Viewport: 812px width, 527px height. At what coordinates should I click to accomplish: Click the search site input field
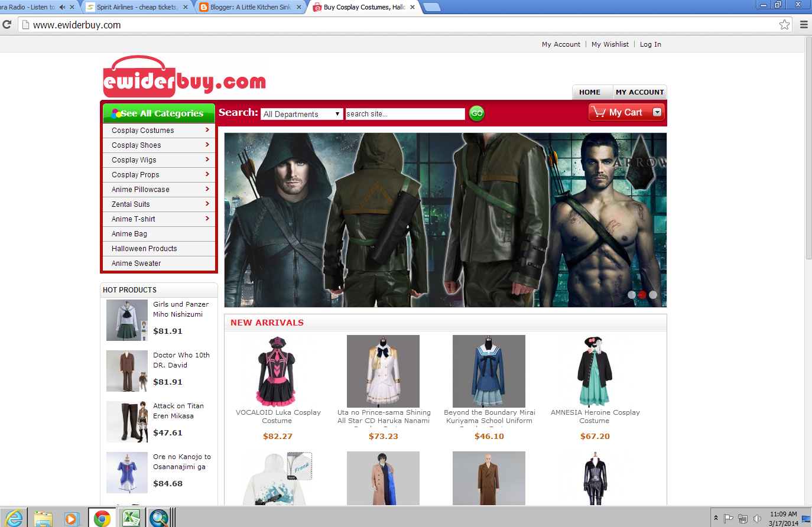[405, 114]
